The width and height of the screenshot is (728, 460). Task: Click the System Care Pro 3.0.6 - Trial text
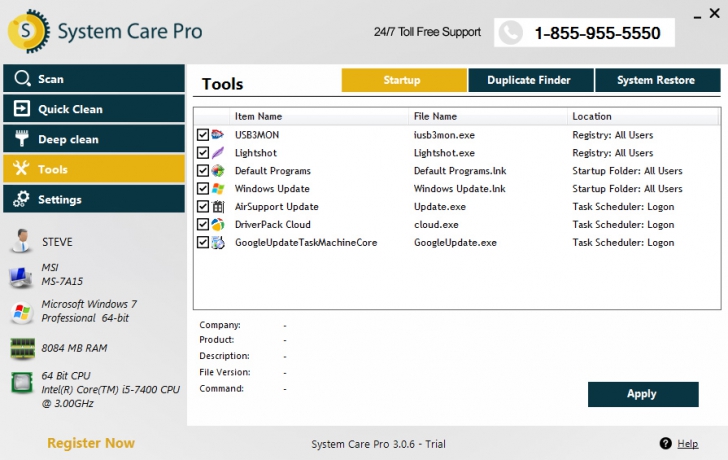coord(378,444)
